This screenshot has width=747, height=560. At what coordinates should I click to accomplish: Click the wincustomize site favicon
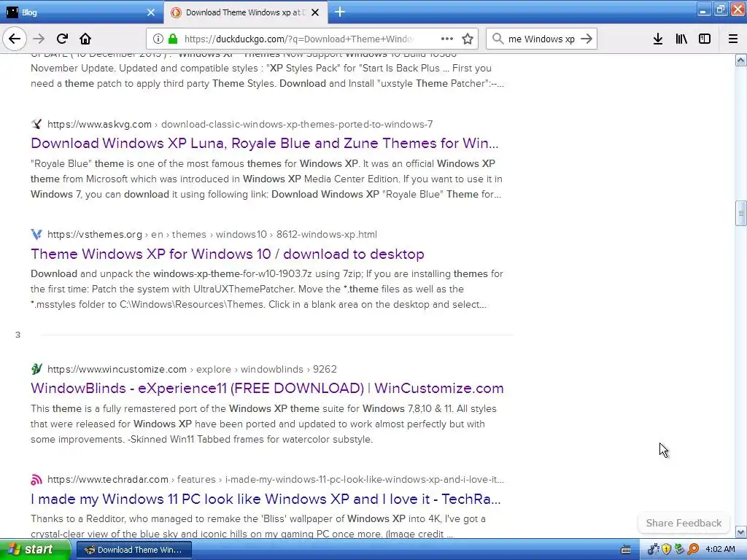tap(36, 369)
